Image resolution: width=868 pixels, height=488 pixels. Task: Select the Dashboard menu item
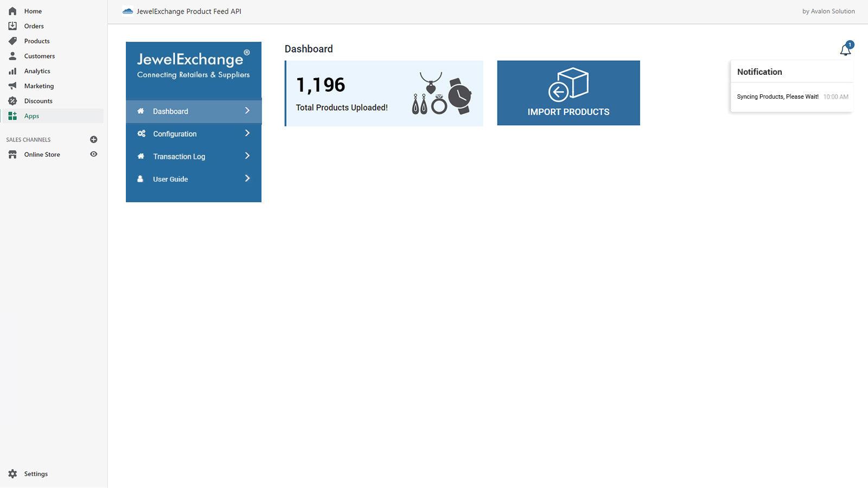click(170, 111)
